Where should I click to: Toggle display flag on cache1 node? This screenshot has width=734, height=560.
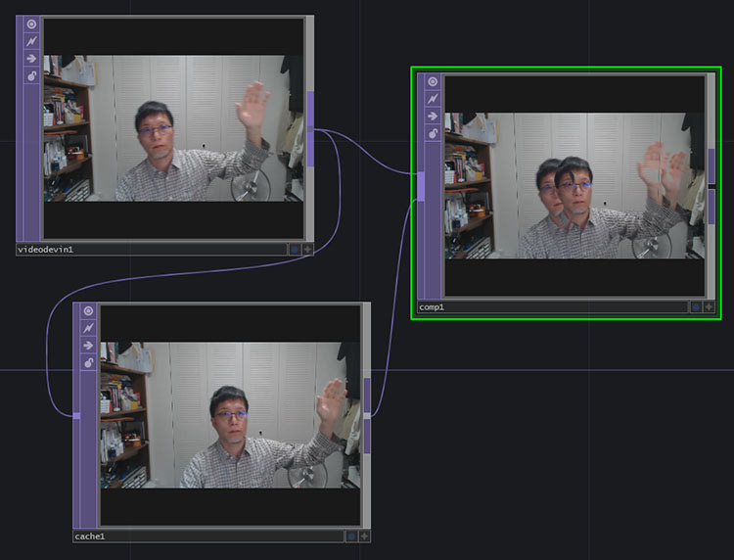(351, 537)
